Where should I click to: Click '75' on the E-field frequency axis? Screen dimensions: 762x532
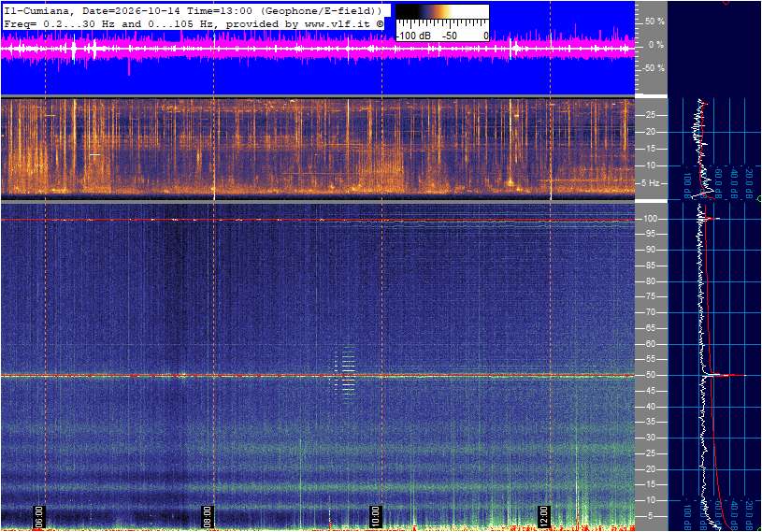[x=650, y=296]
